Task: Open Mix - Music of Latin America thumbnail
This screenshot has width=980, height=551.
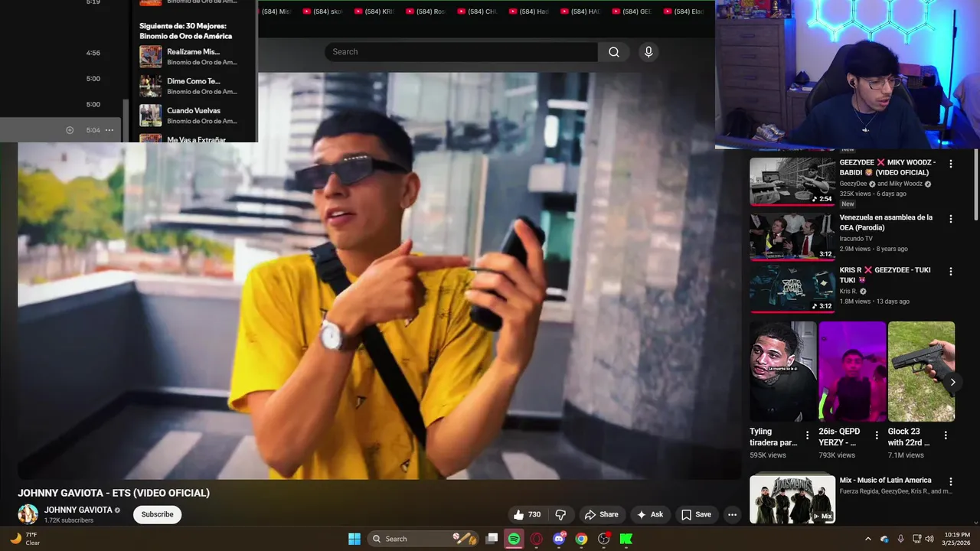Action: click(x=792, y=499)
